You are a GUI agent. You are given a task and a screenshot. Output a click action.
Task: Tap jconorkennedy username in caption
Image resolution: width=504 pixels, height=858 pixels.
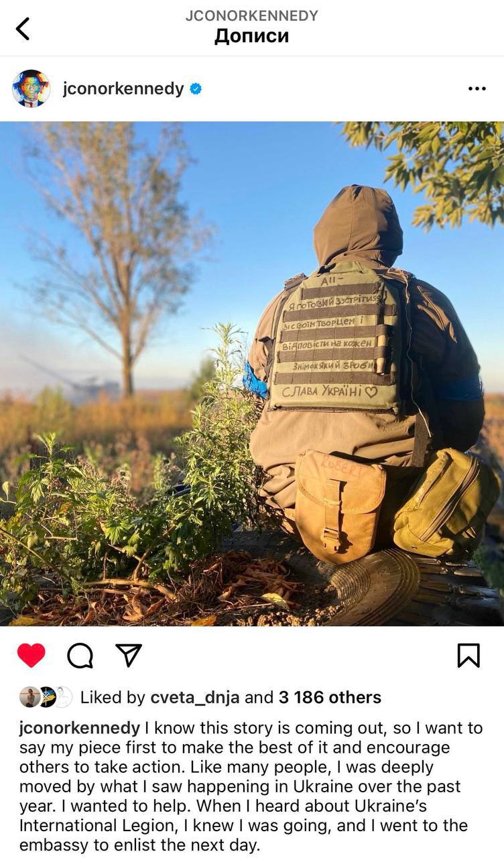(x=80, y=728)
